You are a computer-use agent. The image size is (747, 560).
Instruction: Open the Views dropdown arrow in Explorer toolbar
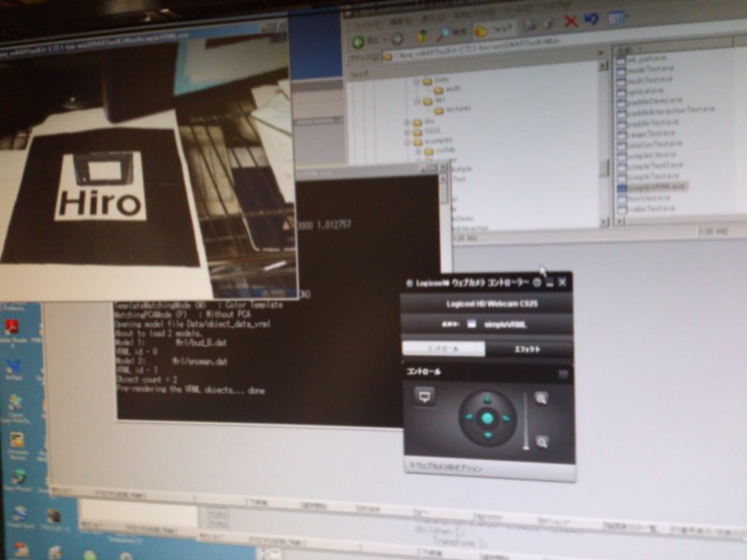coord(625,18)
